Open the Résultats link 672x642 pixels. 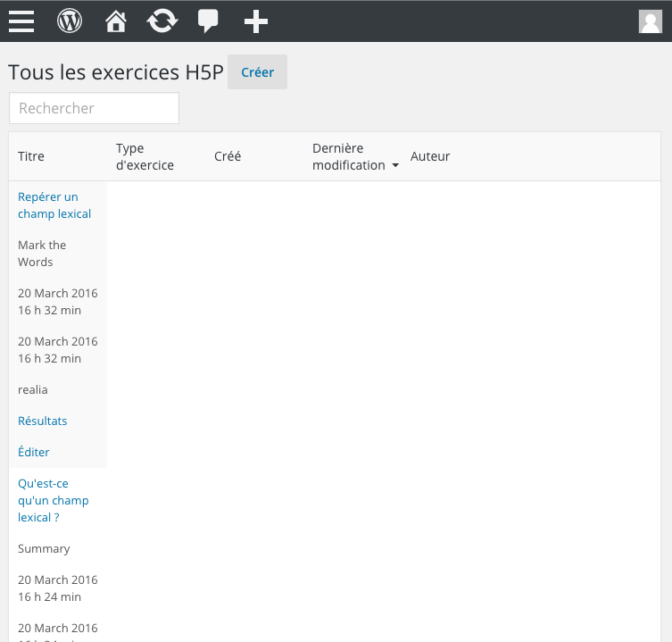43,421
